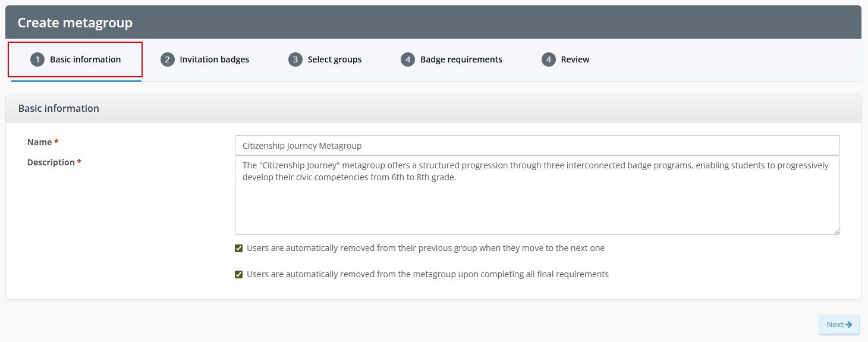Click the arrow icon on Next button

[x=849, y=325]
